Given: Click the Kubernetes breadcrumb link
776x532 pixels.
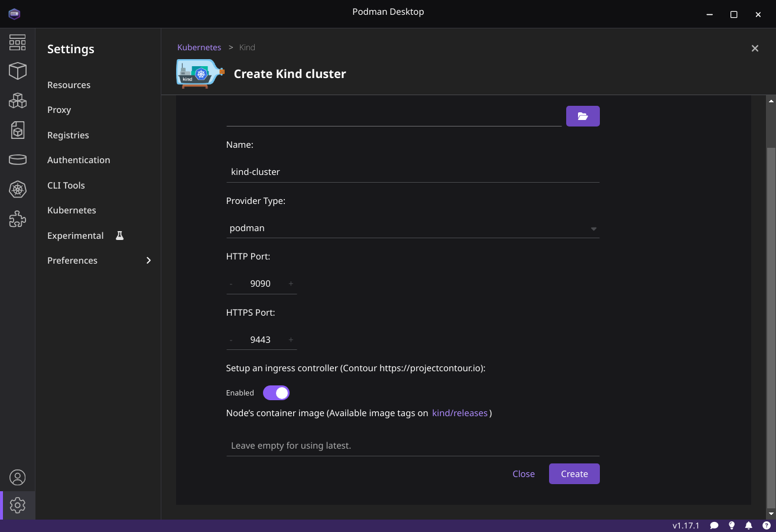Looking at the screenshot, I should [199, 47].
